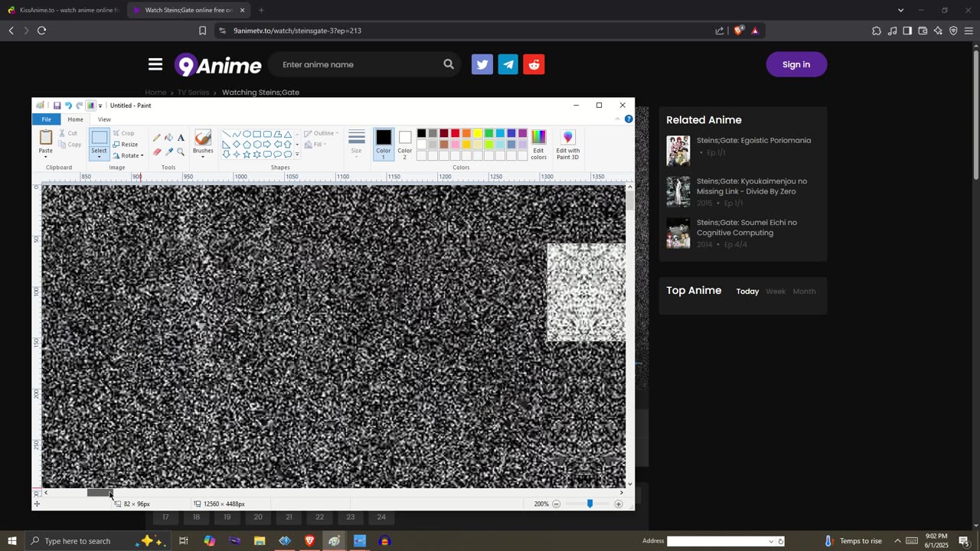Viewport: 980px width, 551px height.
Task: Select the Color picker eyedropper tool
Action: click(x=168, y=152)
